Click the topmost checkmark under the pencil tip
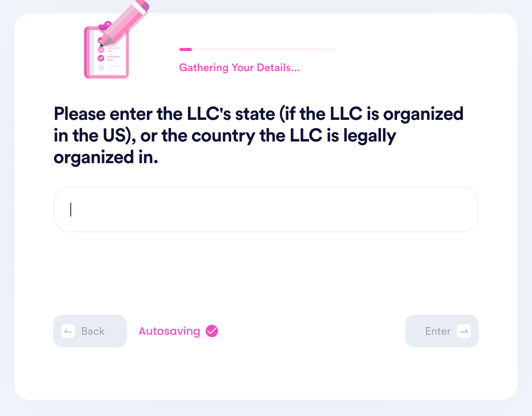This screenshot has height=416, width=532. point(100,40)
